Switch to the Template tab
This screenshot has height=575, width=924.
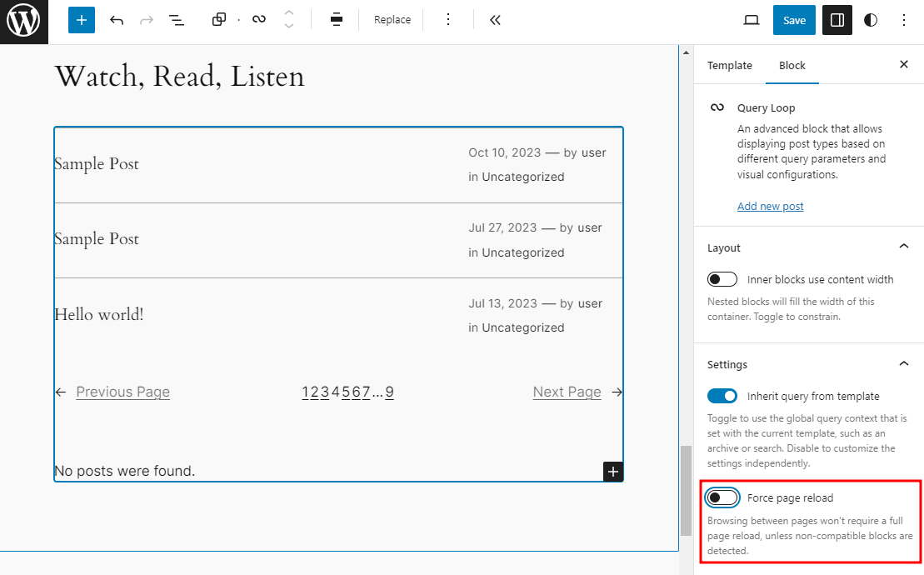coord(729,65)
